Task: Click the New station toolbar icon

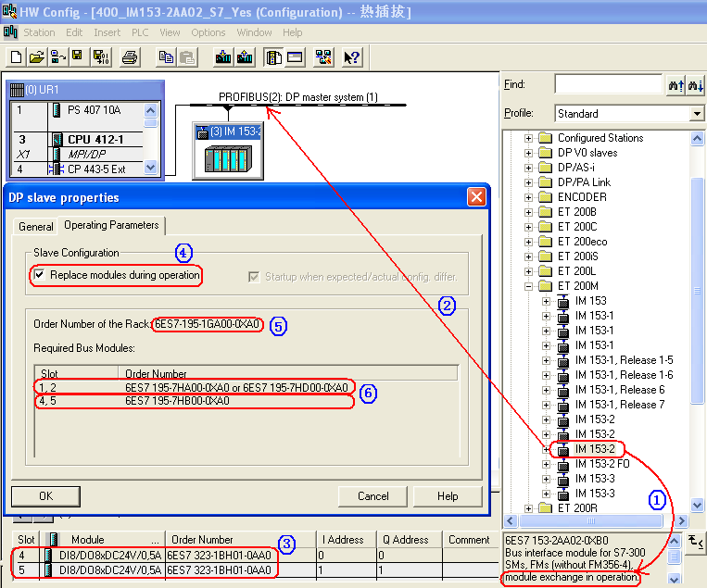Action: (17, 57)
